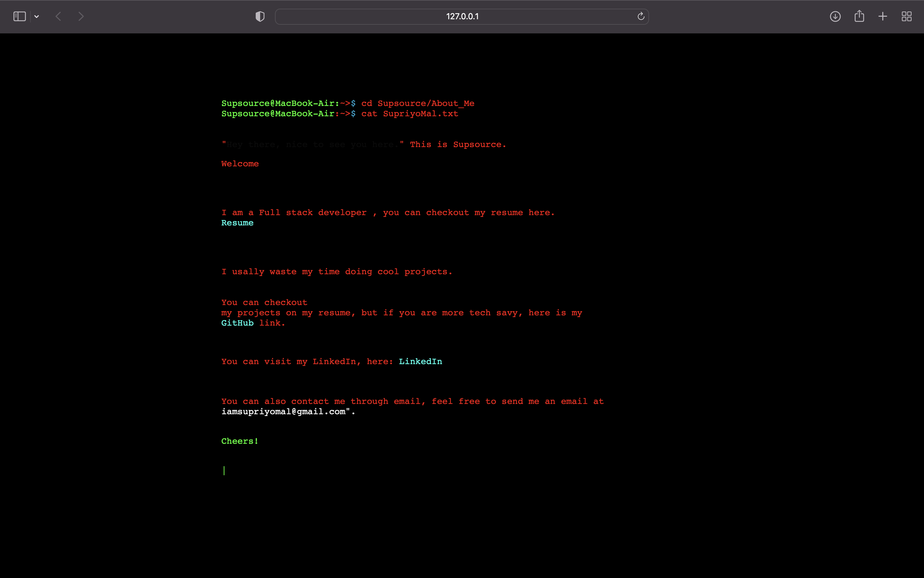Click the text 'This is Supsource.'
924x578 pixels.
point(458,144)
